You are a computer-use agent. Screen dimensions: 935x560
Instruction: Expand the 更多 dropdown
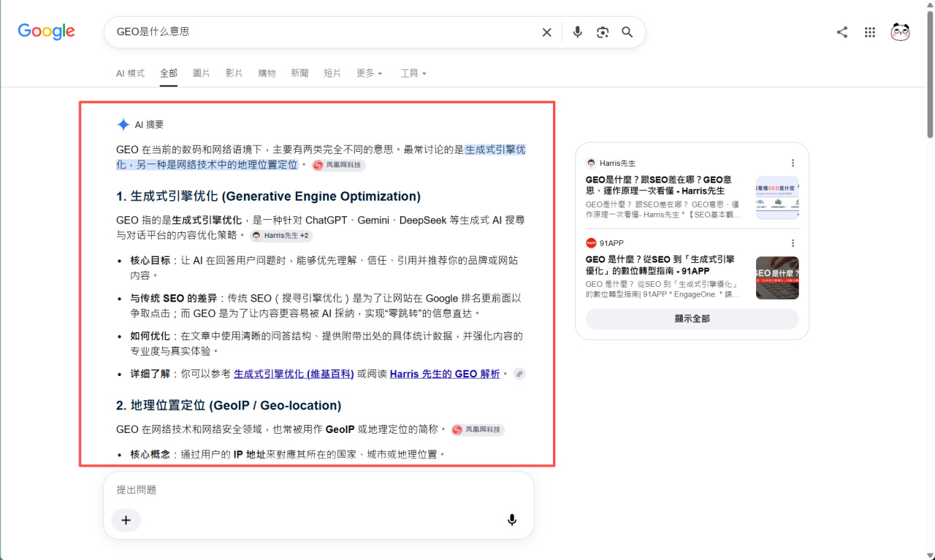coord(369,73)
